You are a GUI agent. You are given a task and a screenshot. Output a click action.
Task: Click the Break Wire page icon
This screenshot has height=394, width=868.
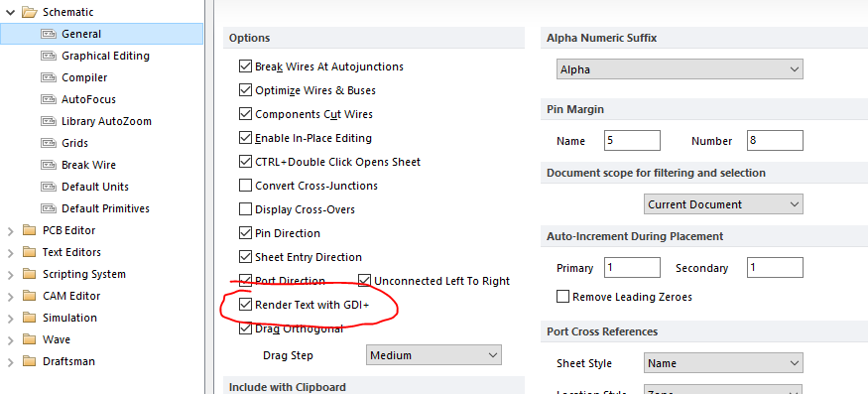[x=49, y=165]
